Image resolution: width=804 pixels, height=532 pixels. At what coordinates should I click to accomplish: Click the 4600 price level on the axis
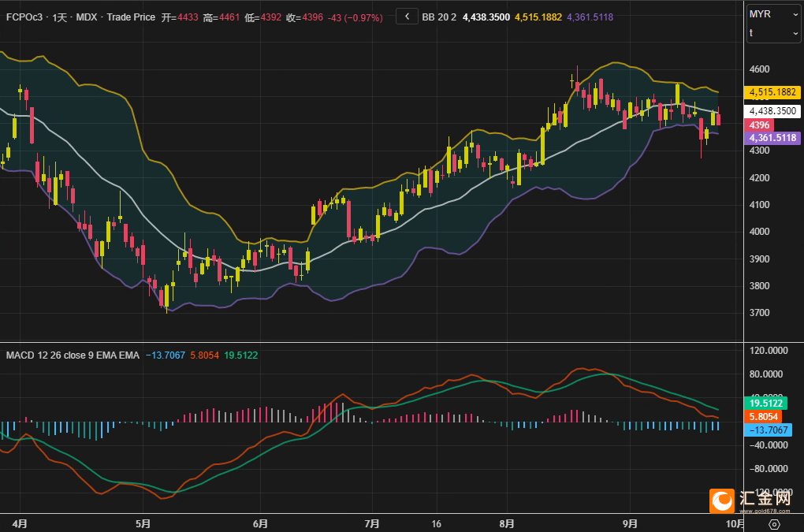tap(759, 69)
